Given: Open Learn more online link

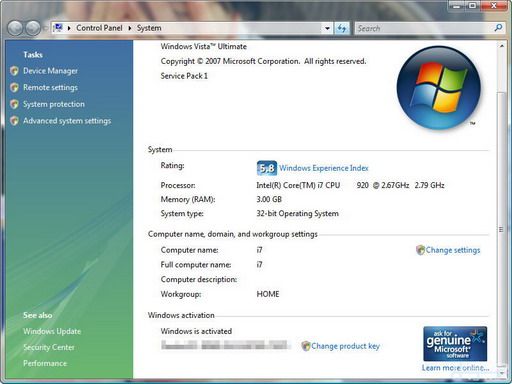Looking at the screenshot, I should pos(455,368).
